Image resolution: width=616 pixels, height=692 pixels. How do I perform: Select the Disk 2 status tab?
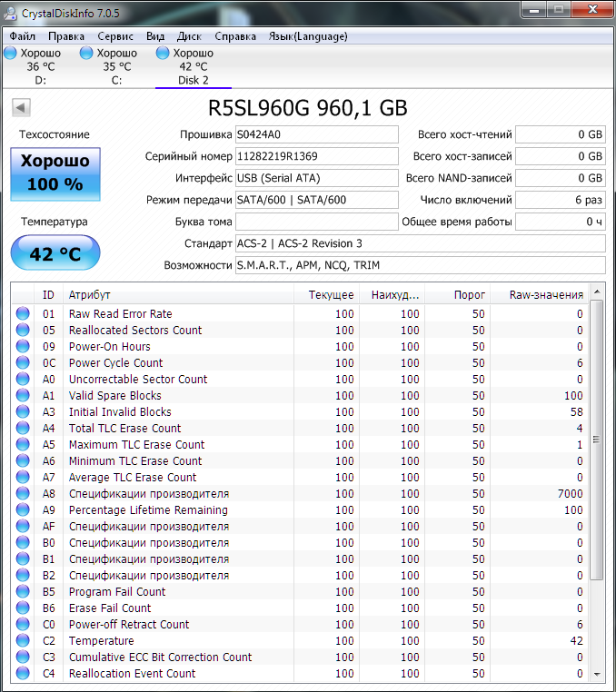coord(193,66)
